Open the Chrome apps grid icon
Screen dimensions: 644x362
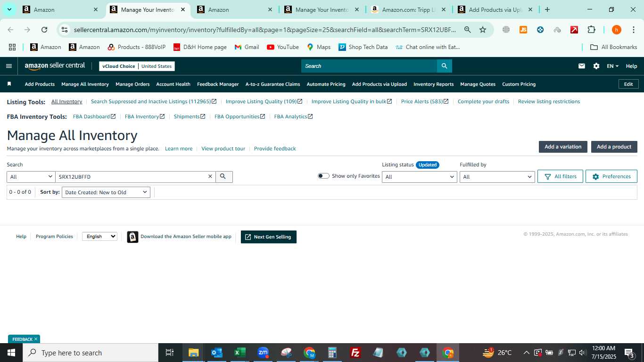point(12,47)
